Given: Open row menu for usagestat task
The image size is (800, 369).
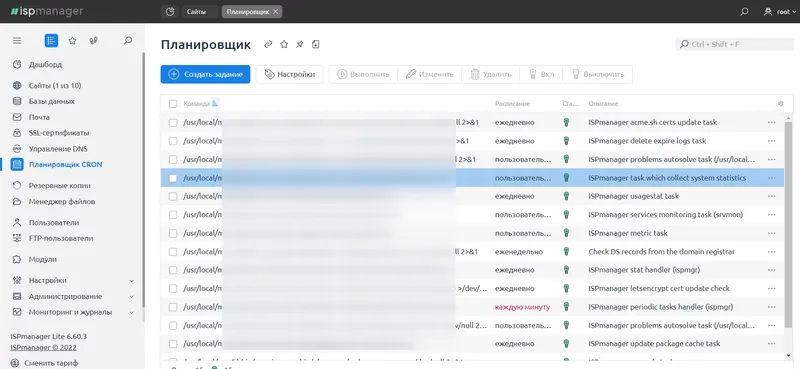Looking at the screenshot, I should click(x=771, y=196).
